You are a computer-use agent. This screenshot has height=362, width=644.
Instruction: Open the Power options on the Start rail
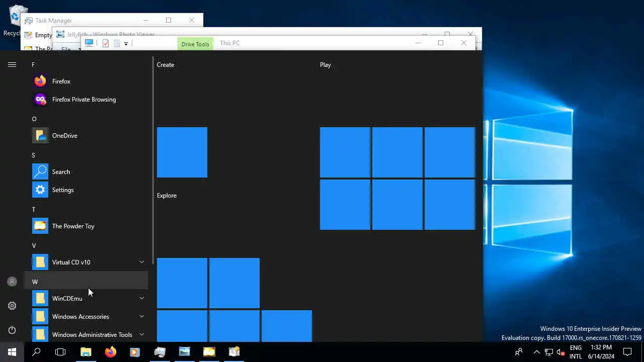point(12,330)
